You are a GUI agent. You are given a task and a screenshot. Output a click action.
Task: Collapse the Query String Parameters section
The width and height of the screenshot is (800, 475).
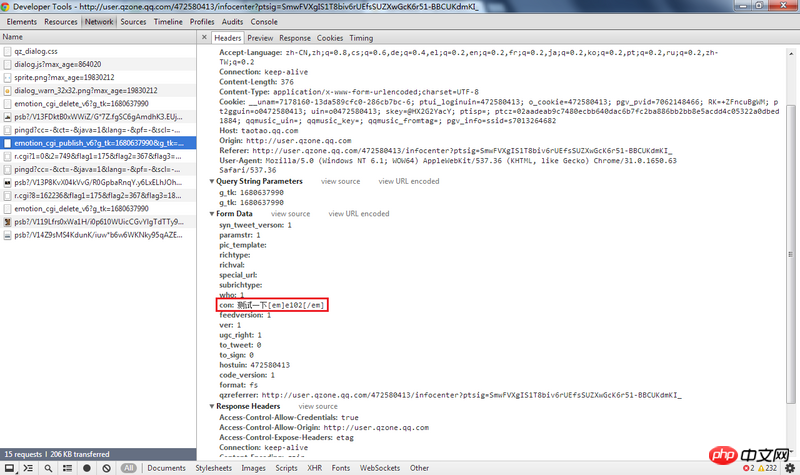212,181
